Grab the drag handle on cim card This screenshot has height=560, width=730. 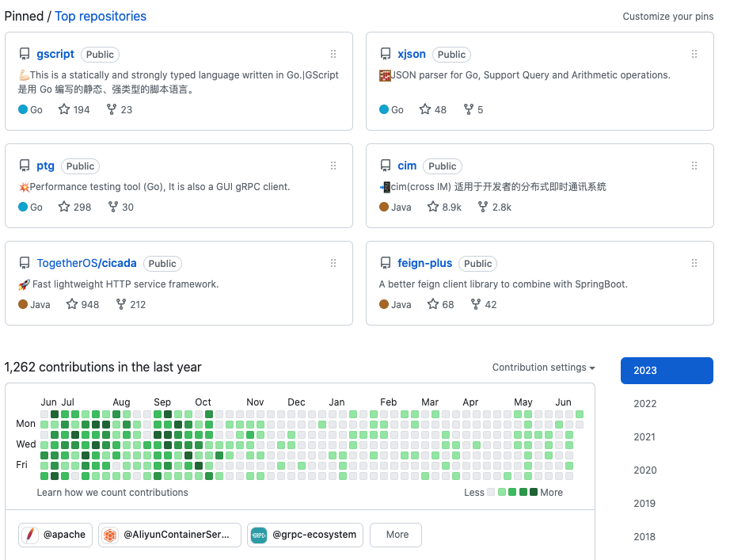point(694,166)
